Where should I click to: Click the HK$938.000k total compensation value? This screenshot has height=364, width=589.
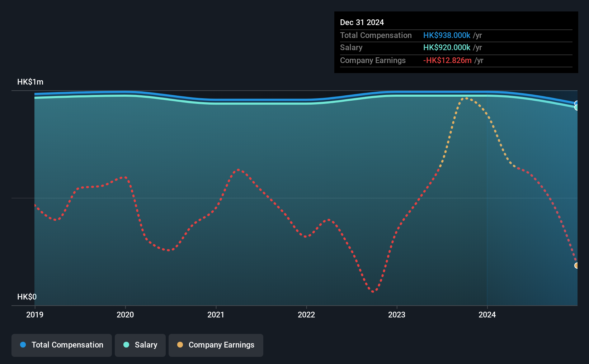coord(447,35)
